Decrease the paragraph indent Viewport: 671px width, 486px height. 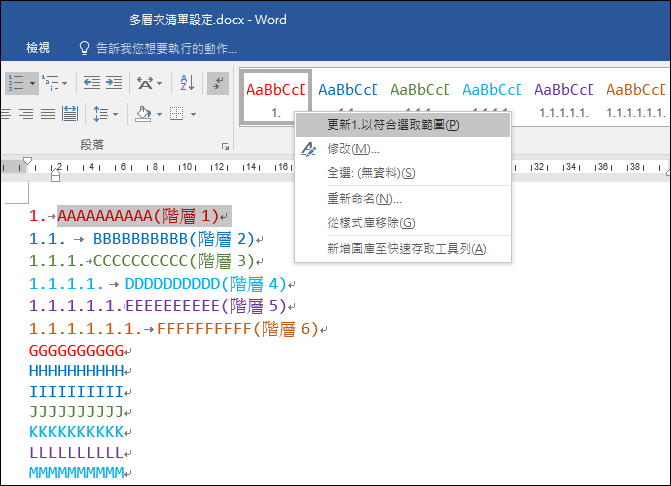point(92,83)
